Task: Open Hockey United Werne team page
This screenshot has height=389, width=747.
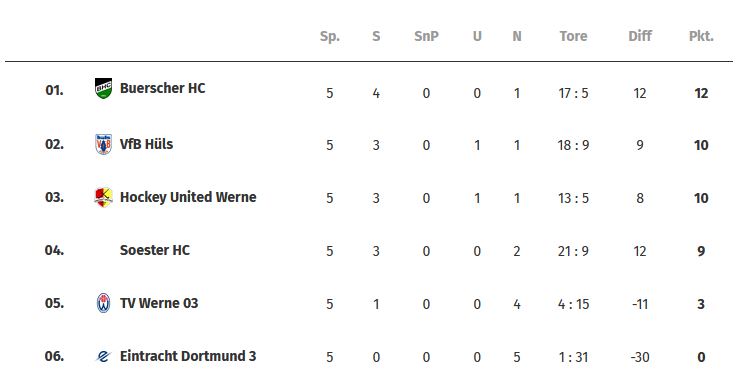Action: coord(188,197)
